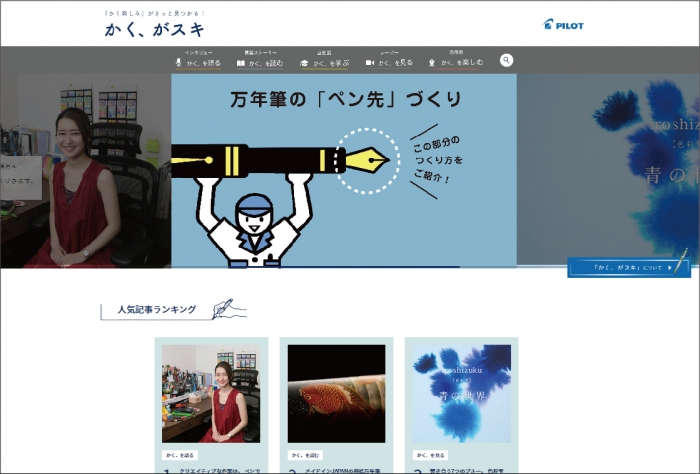Click the graduation cap icon beside かく、を学ぶ

tap(306, 63)
